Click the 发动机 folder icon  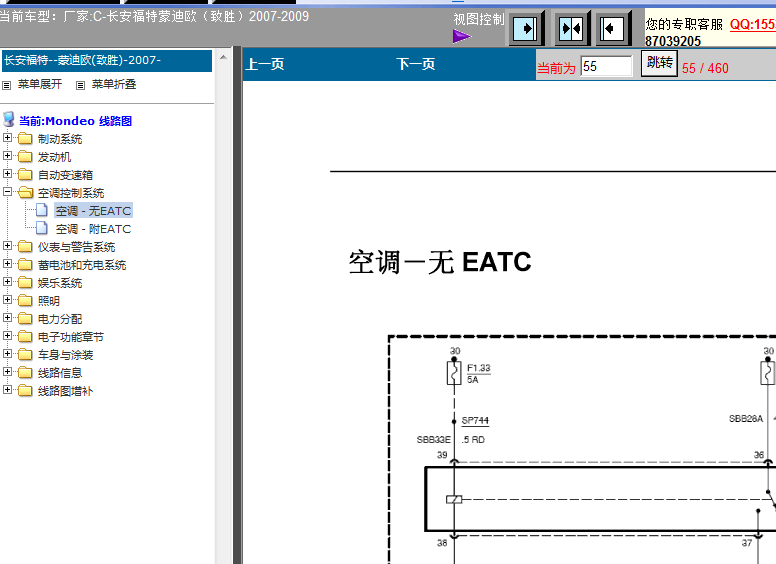point(25,156)
